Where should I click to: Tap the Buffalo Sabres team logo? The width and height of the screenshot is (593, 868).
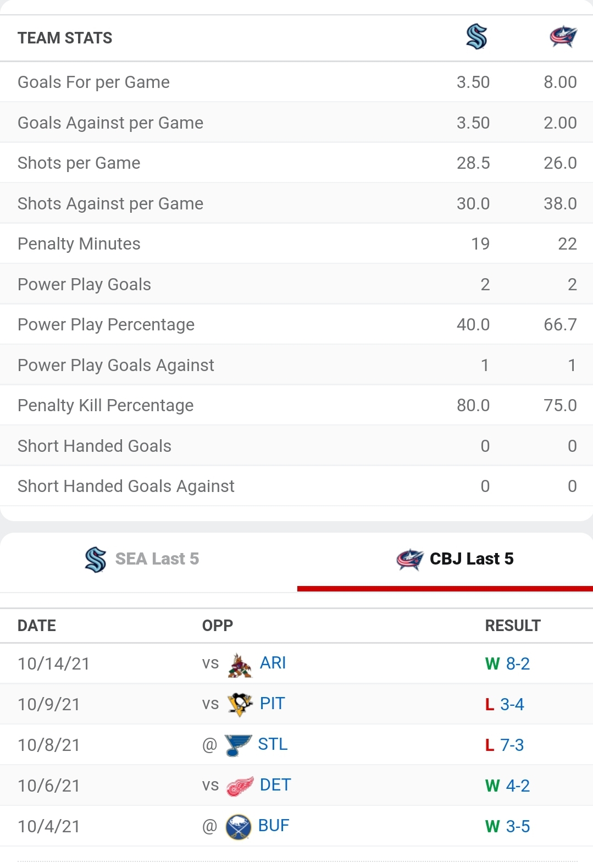(239, 827)
